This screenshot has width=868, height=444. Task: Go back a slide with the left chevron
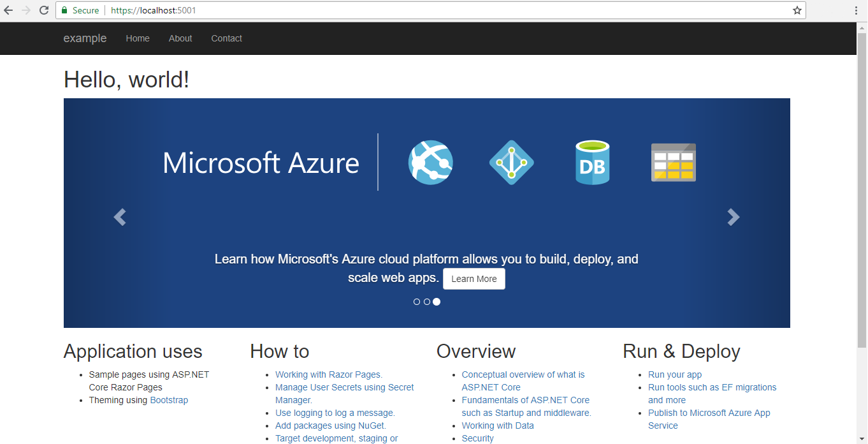120,217
